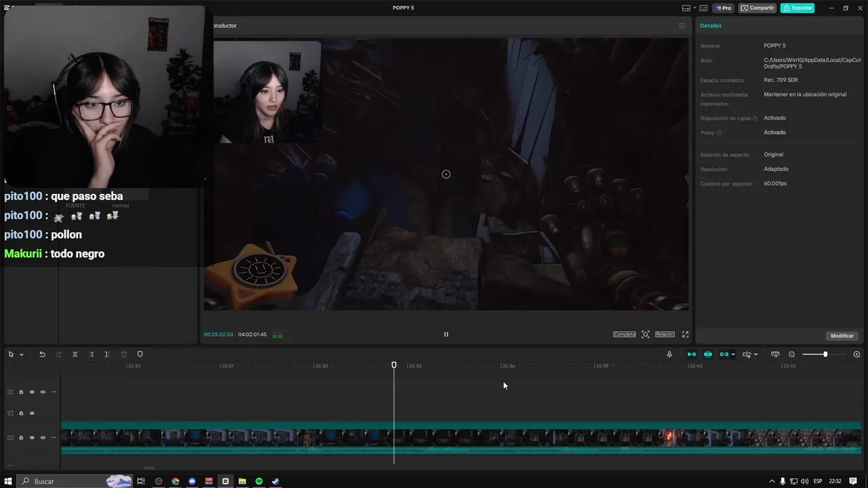This screenshot has width=868, height=488.
Task: Adjust the timeline zoom slider handle
Action: (825, 354)
